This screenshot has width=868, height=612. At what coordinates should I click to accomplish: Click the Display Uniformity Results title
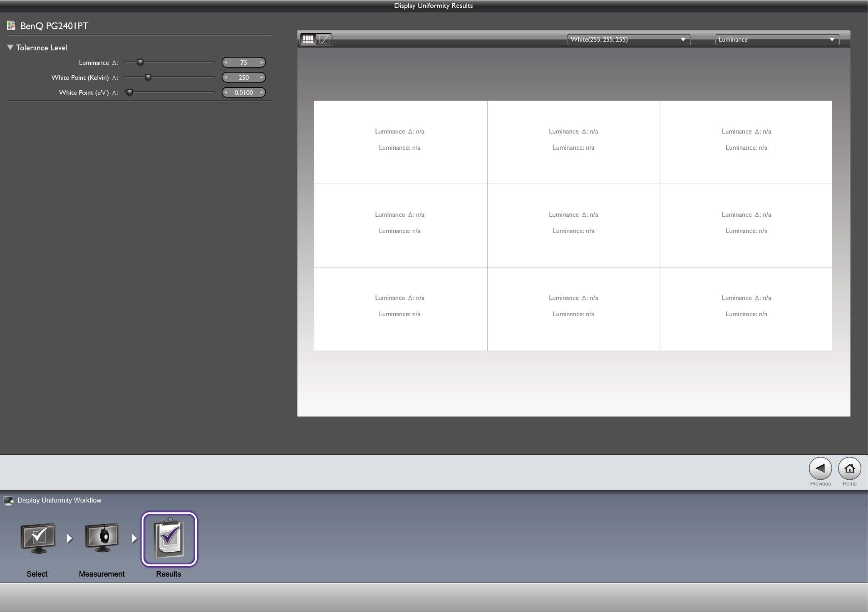434,6
